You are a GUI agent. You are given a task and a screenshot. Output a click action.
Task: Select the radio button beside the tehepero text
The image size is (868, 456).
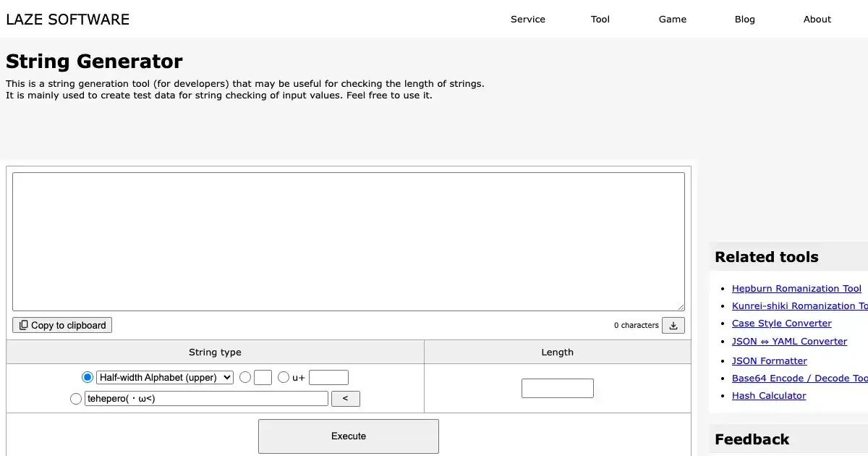coord(76,399)
